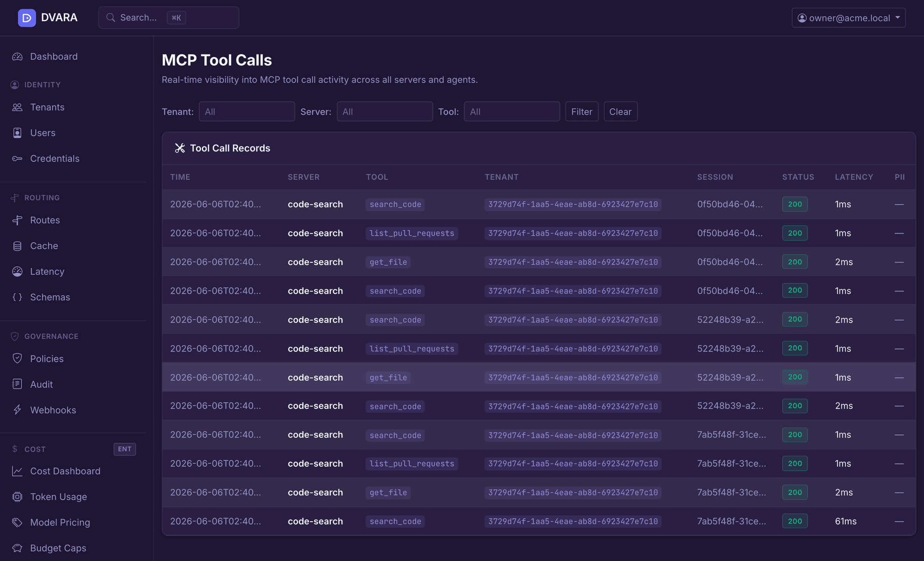Click the Schemas braces icon
The image size is (924, 561).
click(18, 297)
